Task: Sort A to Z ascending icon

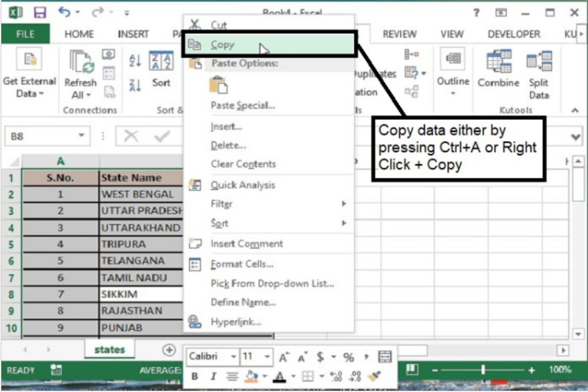Action: click(135, 61)
